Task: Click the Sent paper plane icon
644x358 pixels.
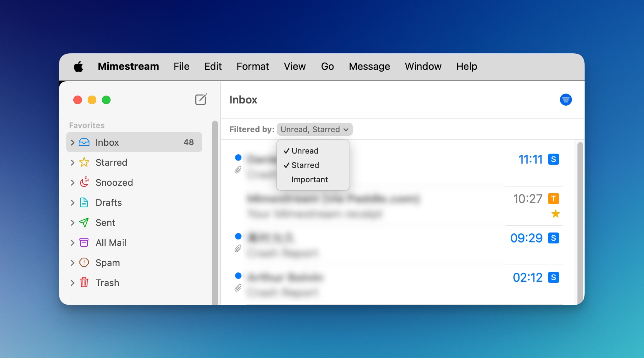Action: pyautogui.click(x=84, y=222)
